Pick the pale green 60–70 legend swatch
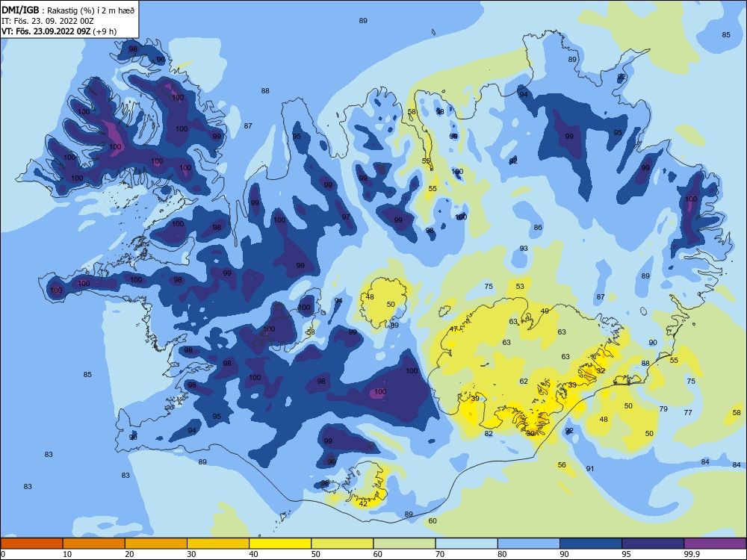 pos(404,544)
